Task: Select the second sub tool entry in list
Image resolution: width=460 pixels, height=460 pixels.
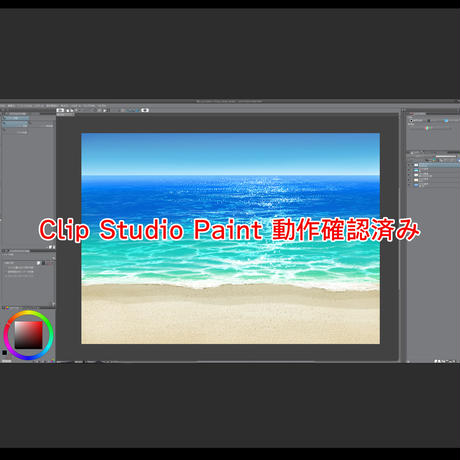Action: (x=16, y=123)
